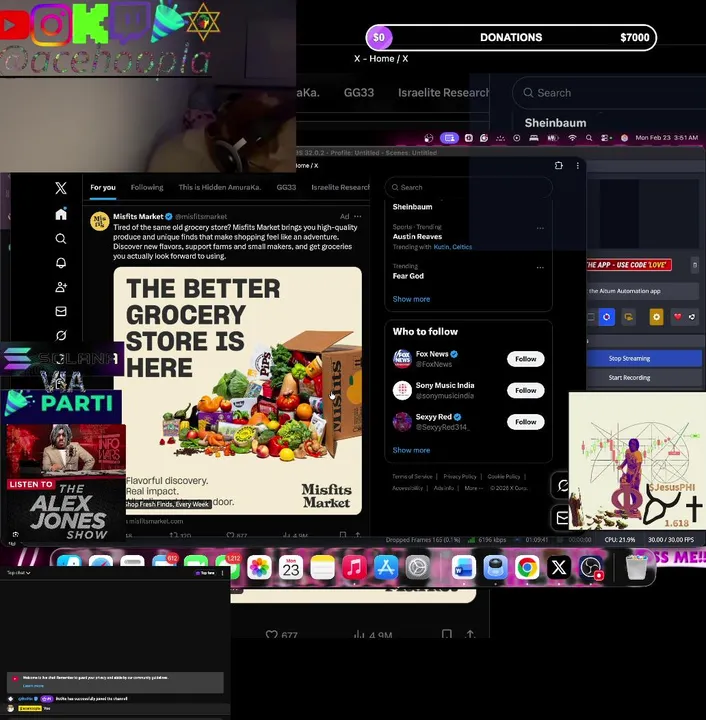Click the blue circular icon in the streaming panel

(x=607, y=317)
